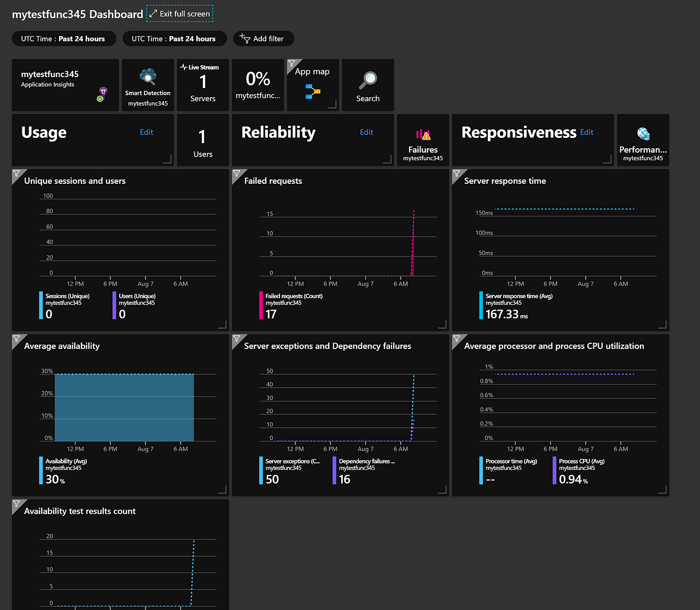The height and width of the screenshot is (610, 700).
Task: Click Availability (Avg) legend swatch
Action: point(41,470)
